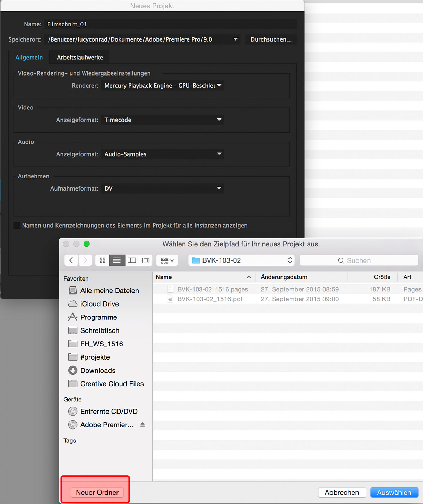Open the Video Anzeigeformat Timecode dropdown
The height and width of the screenshot is (504, 423).
[163, 120]
